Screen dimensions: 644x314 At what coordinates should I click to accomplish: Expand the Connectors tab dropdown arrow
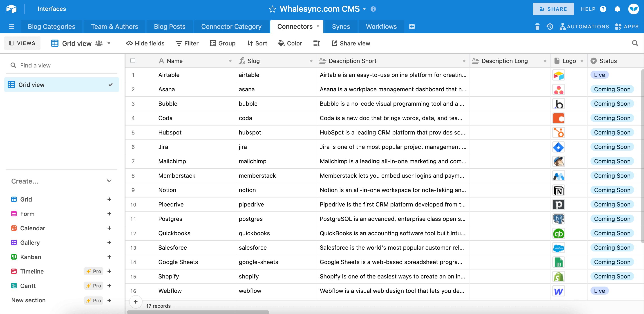coord(319,26)
